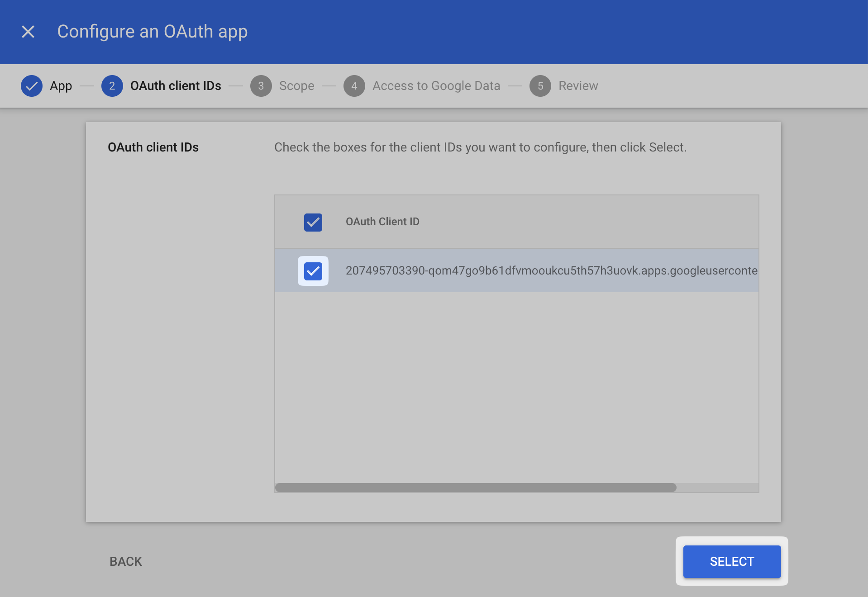
Task: Click the OAuth Client ID column header
Action: [382, 222]
